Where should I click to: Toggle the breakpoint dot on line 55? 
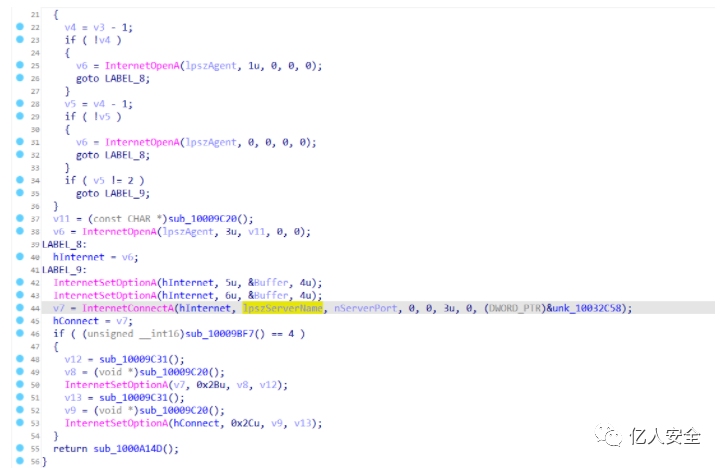click(20, 448)
